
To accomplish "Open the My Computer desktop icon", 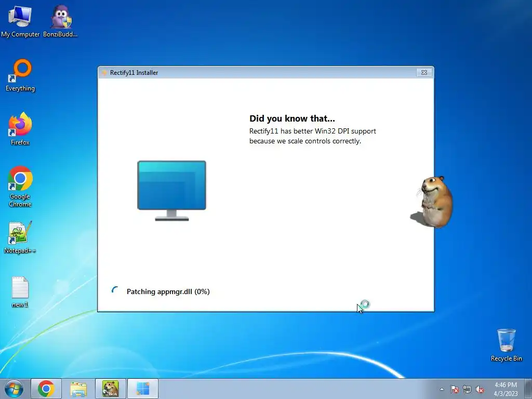I will [20, 21].
